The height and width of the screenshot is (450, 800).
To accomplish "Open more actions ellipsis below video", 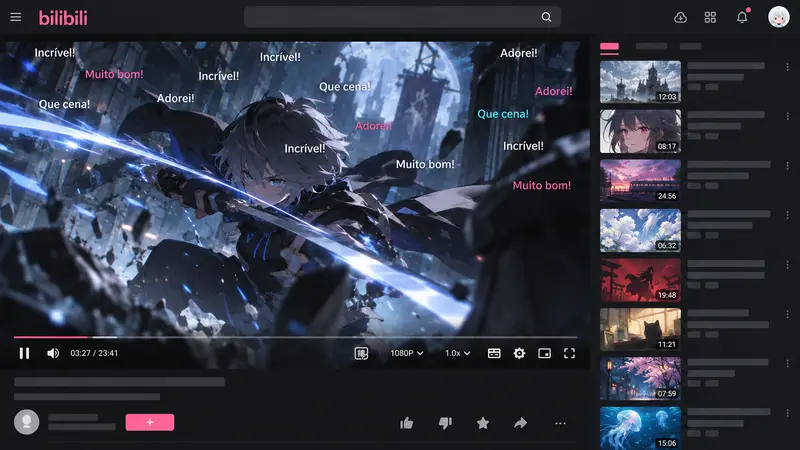I will click(560, 423).
